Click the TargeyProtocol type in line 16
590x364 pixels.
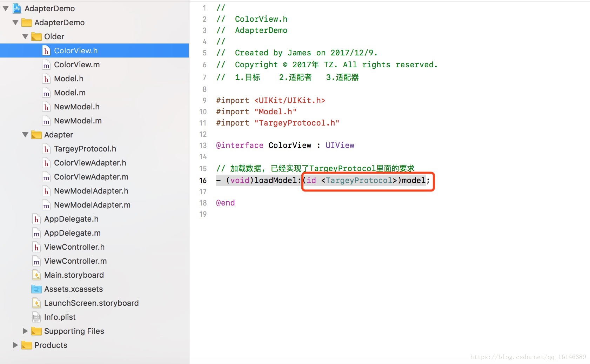[x=359, y=181]
